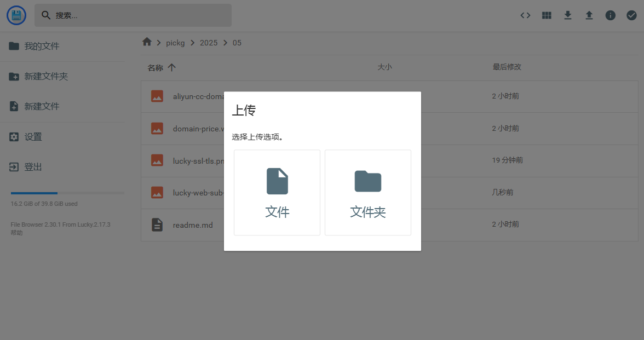The image size is (644, 340).
Task: Show file info with the info icon
Action: [x=610, y=15]
